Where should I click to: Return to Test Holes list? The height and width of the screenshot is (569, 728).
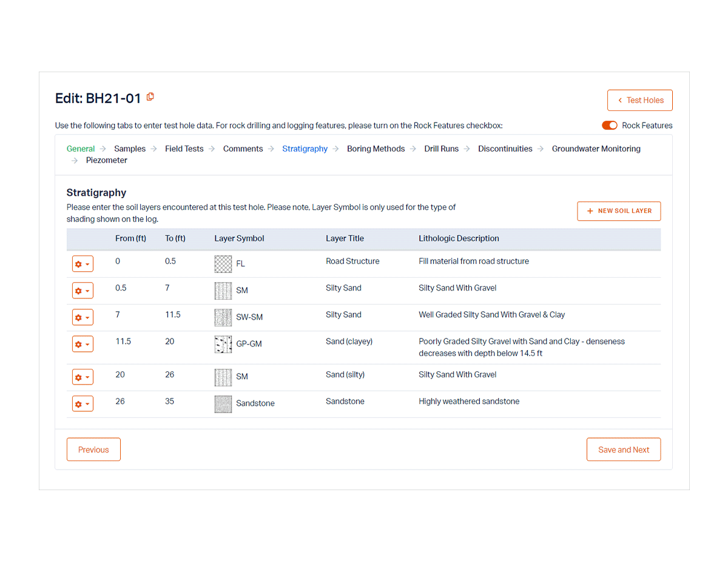639,100
